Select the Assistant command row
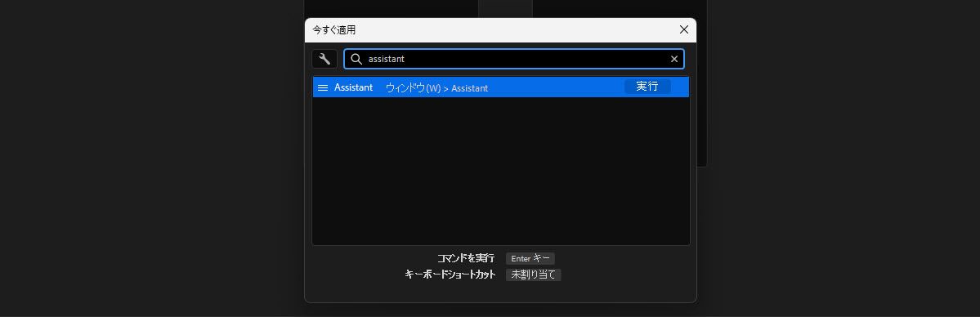Image resolution: width=980 pixels, height=317 pixels. pyautogui.click(x=500, y=87)
